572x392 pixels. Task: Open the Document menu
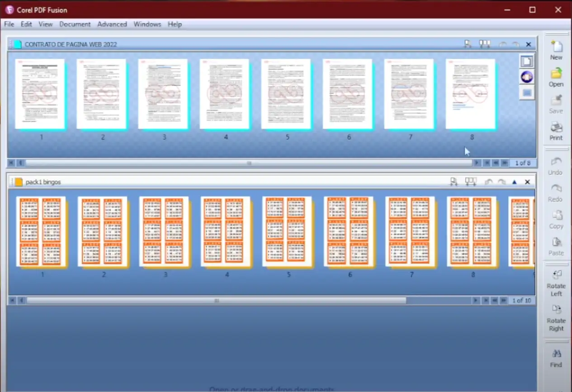[75, 24]
